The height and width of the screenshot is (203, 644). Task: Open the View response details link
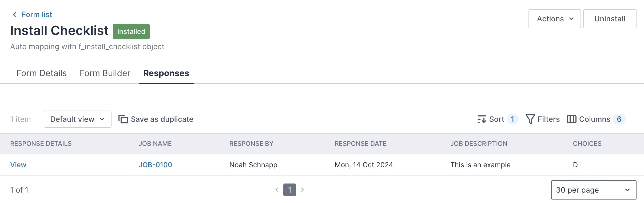tap(18, 165)
